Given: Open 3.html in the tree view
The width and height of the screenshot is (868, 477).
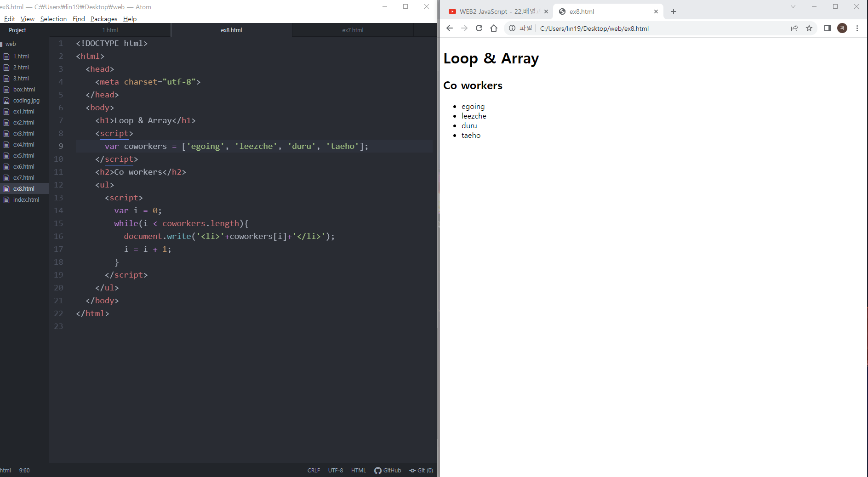Looking at the screenshot, I should [x=21, y=79].
